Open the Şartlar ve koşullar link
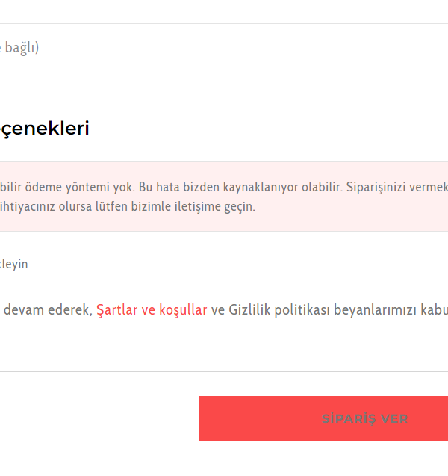448x476 pixels. 152,310
